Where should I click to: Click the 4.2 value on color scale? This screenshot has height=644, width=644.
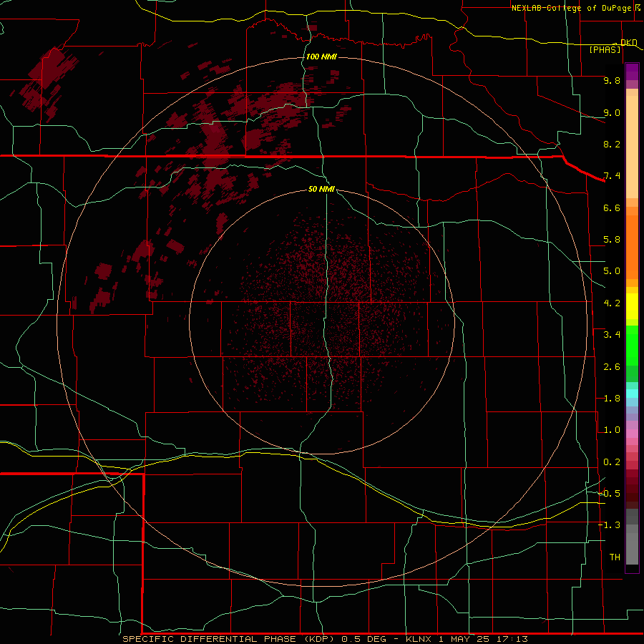(x=612, y=303)
